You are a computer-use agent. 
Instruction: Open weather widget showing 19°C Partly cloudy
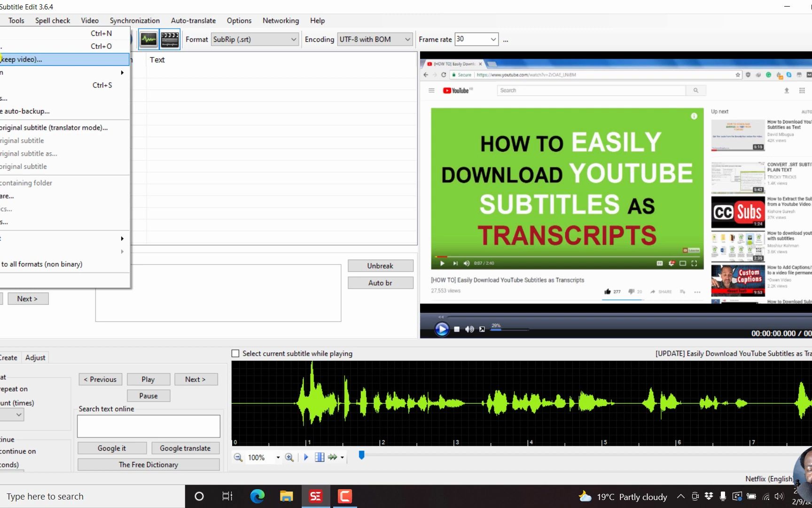point(623,496)
